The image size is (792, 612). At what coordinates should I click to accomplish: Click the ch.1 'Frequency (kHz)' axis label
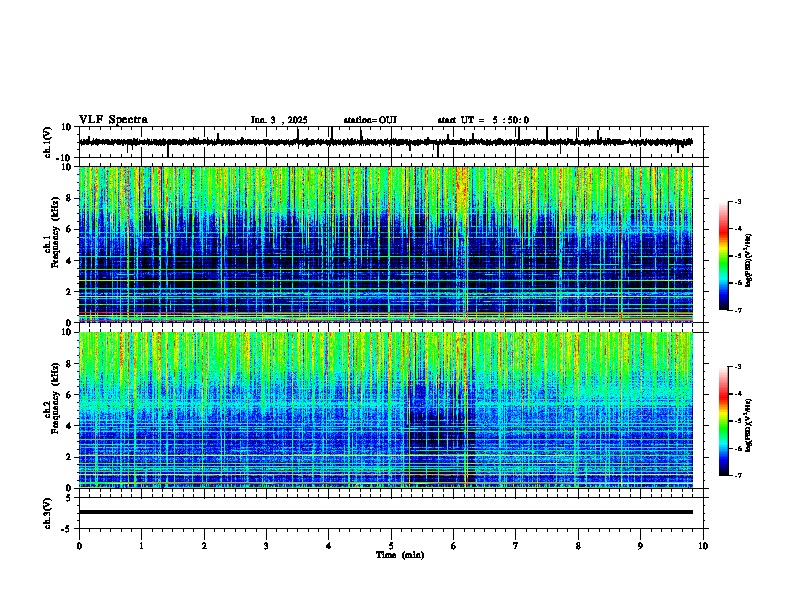[x=55, y=232]
